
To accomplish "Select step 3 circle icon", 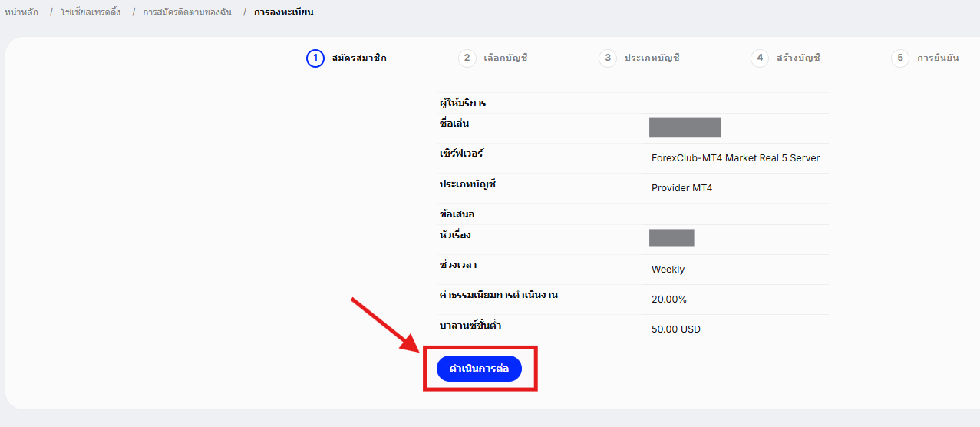I will [608, 58].
